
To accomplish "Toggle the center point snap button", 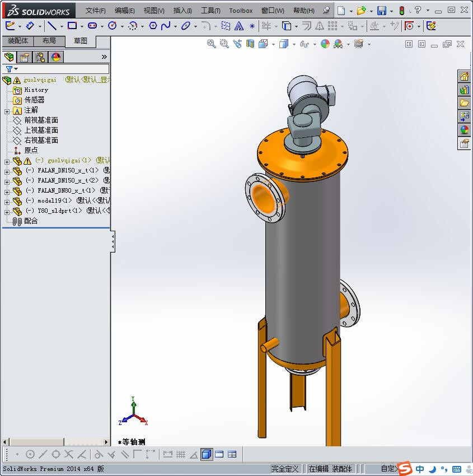I will point(30,454).
